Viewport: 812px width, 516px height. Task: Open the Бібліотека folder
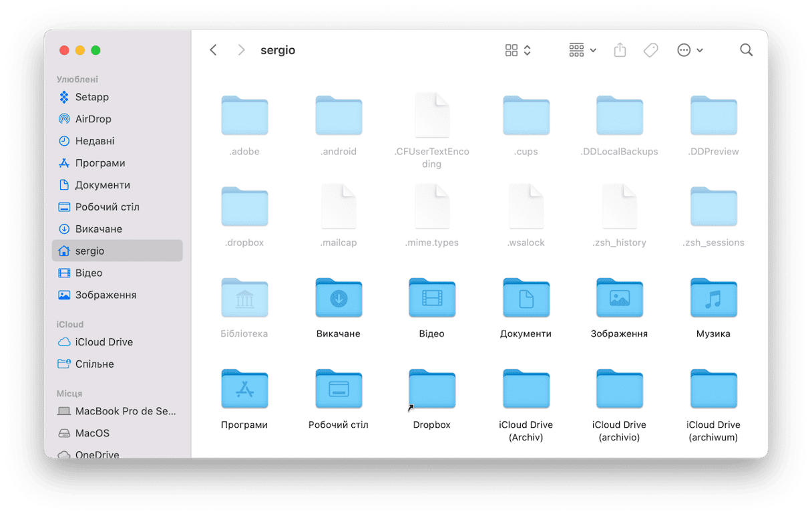(x=244, y=298)
